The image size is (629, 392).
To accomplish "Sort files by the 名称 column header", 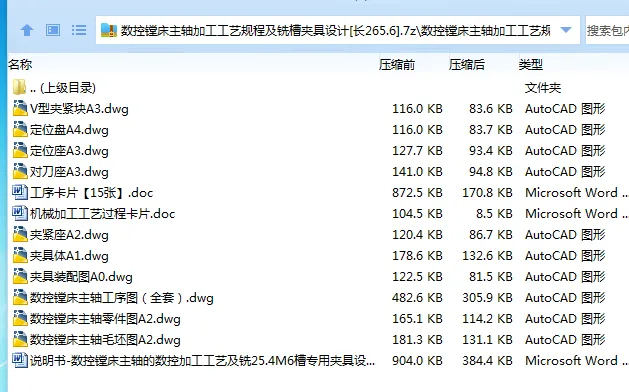I will click(x=20, y=65).
